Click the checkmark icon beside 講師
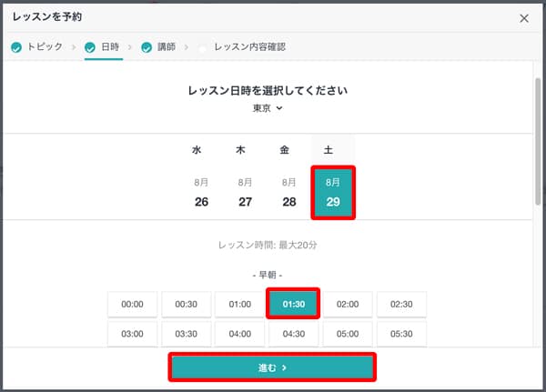The image size is (546, 392). [x=146, y=47]
